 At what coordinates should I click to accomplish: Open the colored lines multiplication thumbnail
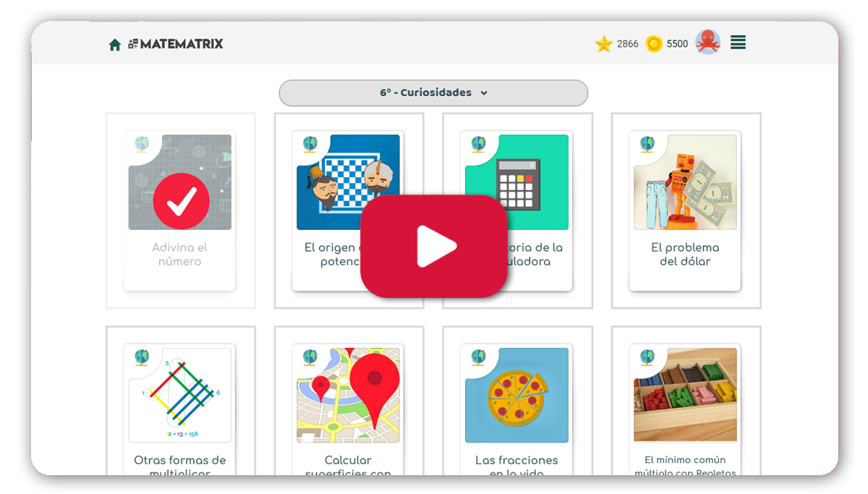pos(179,395)
